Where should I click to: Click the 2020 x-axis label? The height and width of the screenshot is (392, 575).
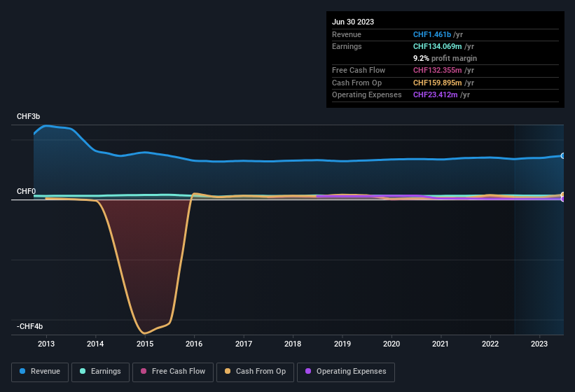(x=392, y=344)
